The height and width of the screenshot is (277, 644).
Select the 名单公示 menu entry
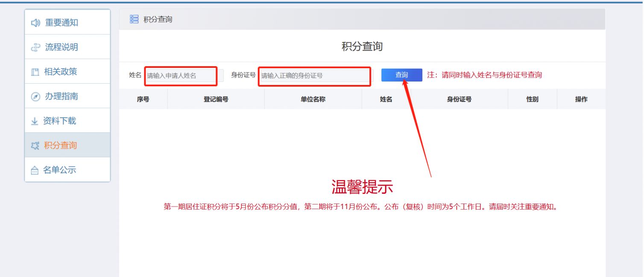click(59, 170)
